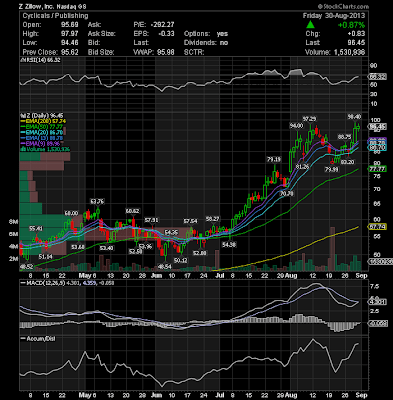Click the 51.14 low price label
Image resolution: width=393 pixels, height=400 pixels.
(45, 257)
